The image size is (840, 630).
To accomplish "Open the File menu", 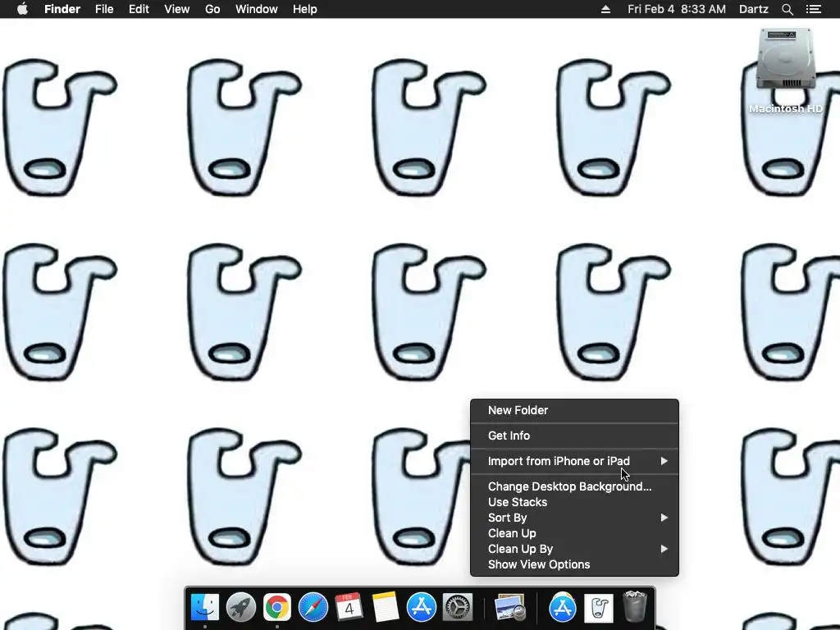I will pyautogui.click(x=104, y=9).
